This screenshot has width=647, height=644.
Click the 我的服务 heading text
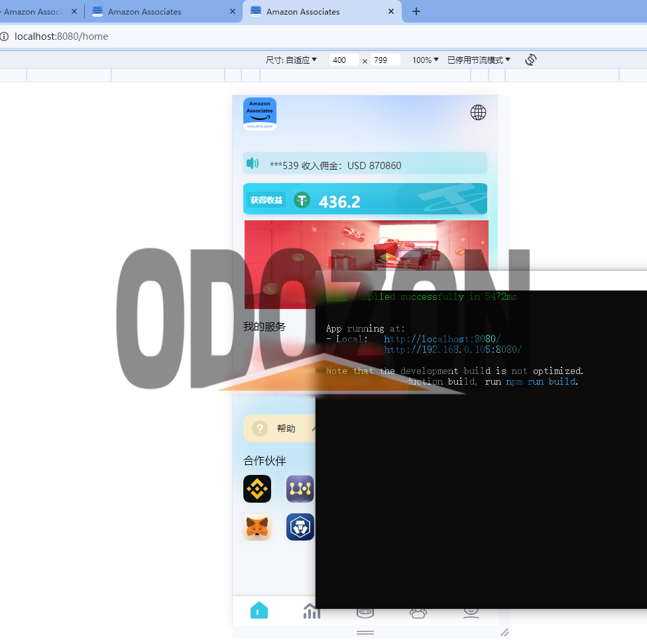coord(264,326)
